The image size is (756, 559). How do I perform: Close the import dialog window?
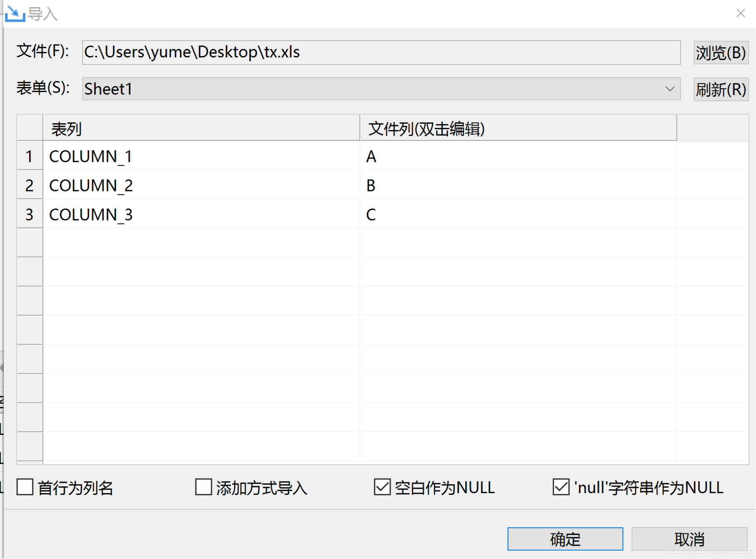pyautogui.click(x=740, y=13)
